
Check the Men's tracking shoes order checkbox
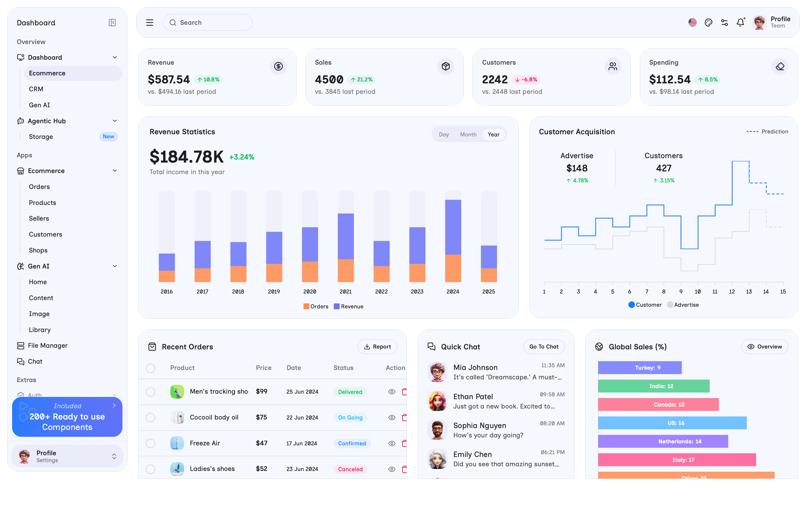tap(151, 392)
